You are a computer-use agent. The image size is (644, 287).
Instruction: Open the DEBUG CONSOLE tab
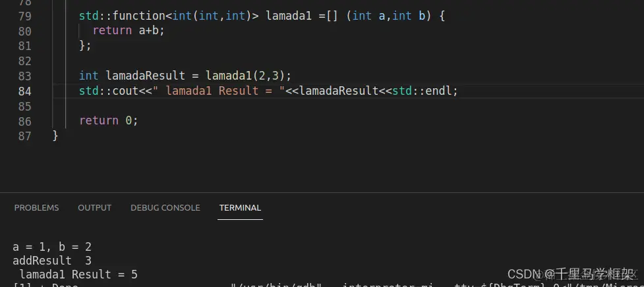[165, 208]
